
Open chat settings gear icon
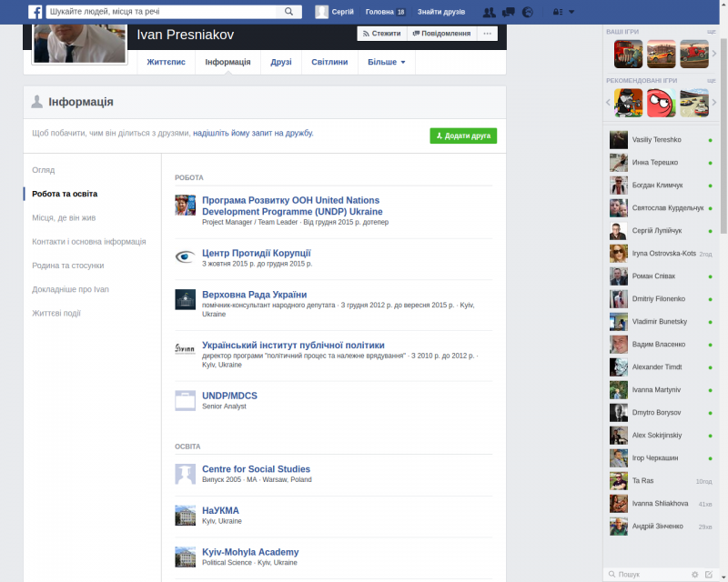tap(694, 575)
